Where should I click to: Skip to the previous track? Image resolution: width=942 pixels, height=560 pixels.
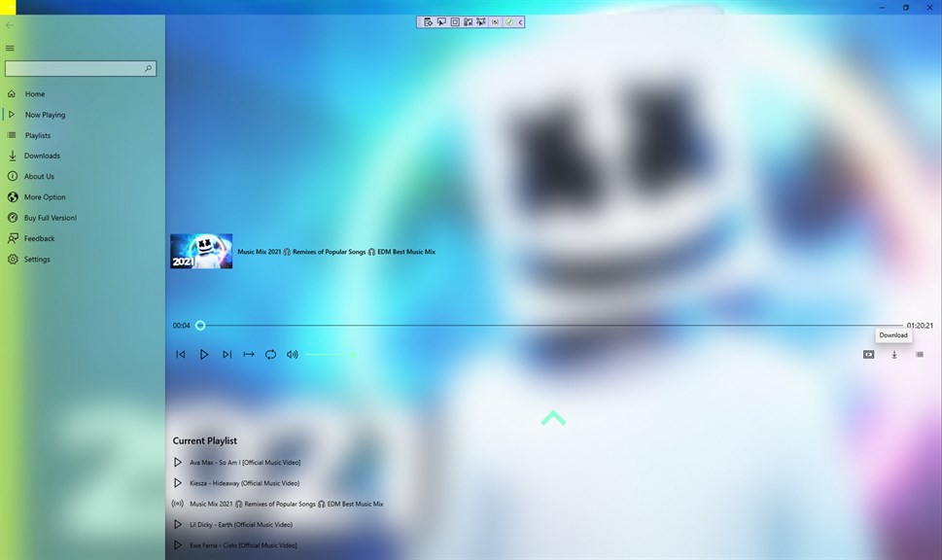181,355
